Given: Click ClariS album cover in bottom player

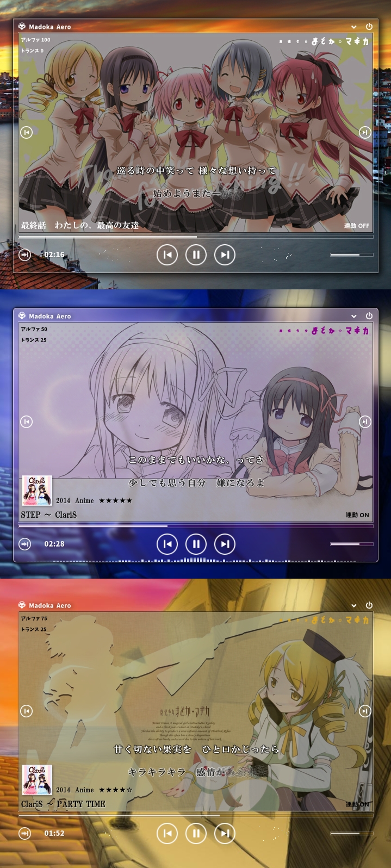Looking at the screenshot, I should point(37,780).
